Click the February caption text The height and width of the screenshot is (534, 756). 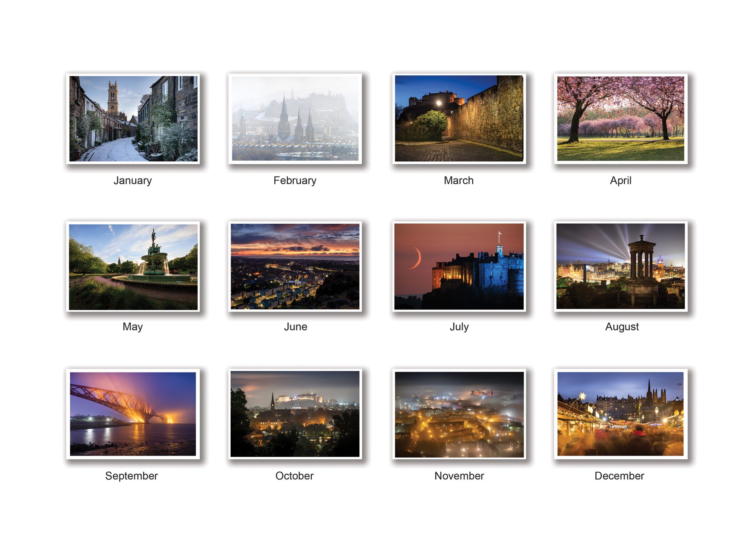295,181
